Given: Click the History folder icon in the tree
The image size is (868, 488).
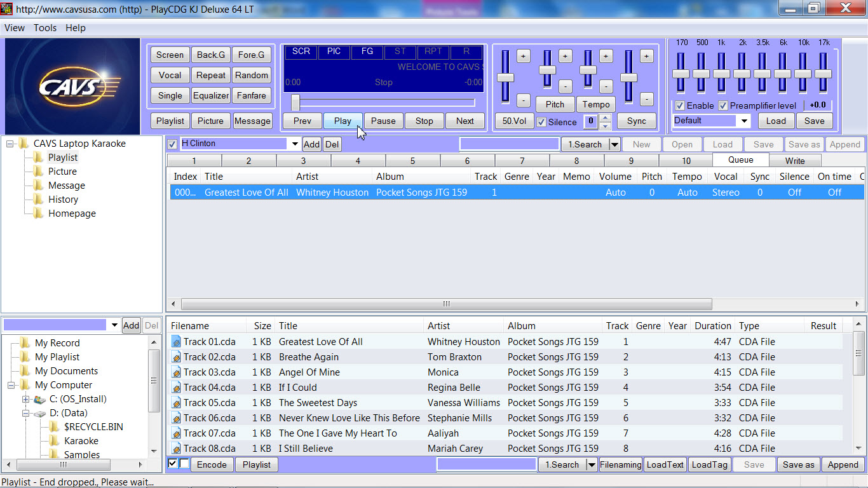Looking at the screenshot, I should pyautogui.click(x=39, y=200).
